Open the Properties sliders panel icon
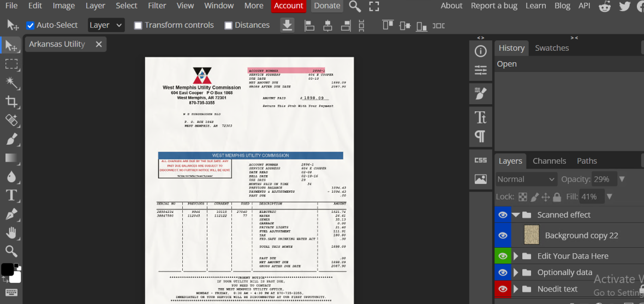The width and height of the screenshot is (644, 304). coord(480,70)
